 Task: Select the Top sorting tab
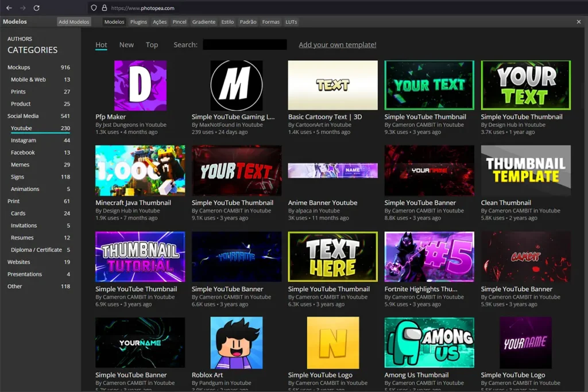[x=152, y=45]
